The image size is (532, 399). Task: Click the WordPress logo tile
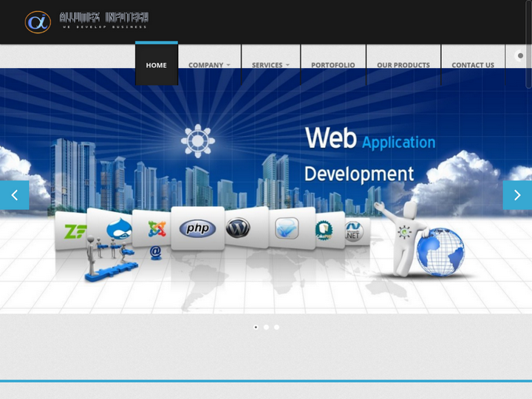[x=238, y=228]
